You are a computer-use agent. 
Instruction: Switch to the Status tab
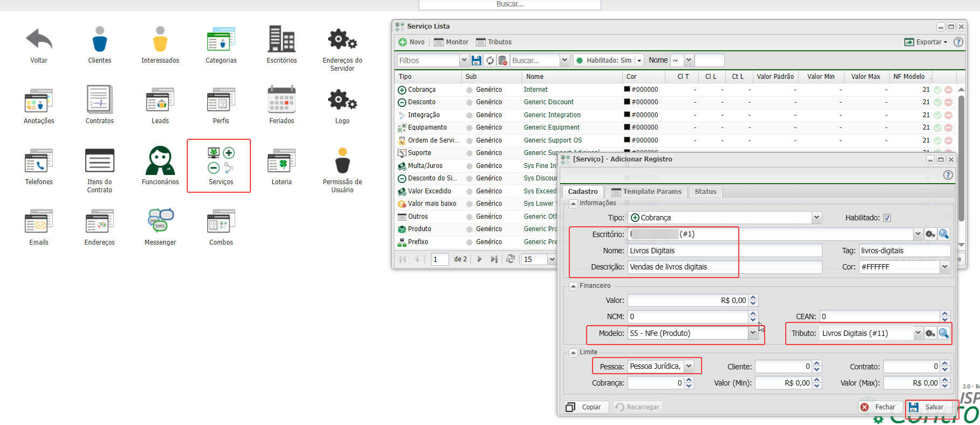coord(705,192)
